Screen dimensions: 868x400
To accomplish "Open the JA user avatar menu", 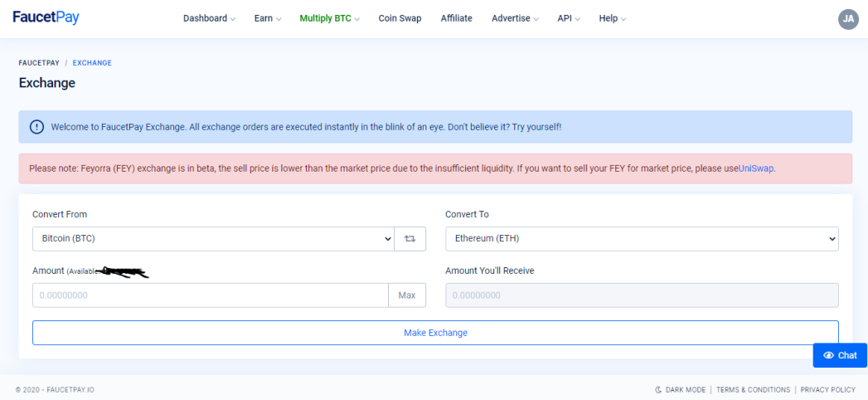I will [848, 19].
